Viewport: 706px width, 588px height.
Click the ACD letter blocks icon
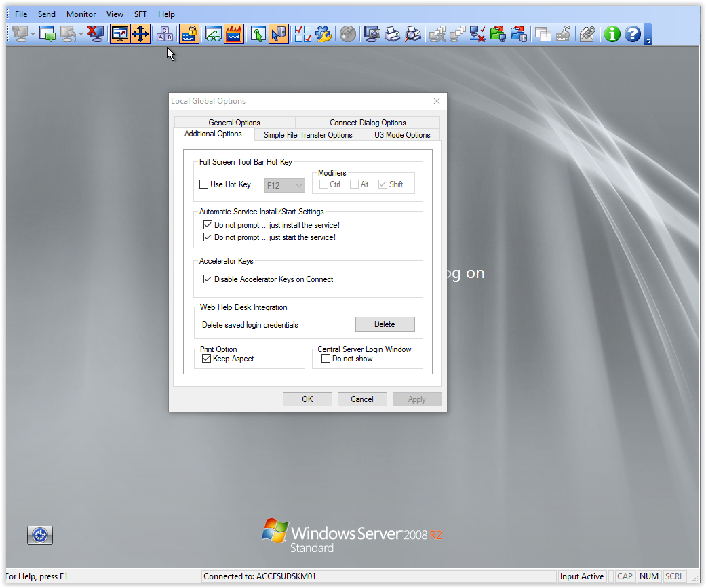(x=165, y=34)
